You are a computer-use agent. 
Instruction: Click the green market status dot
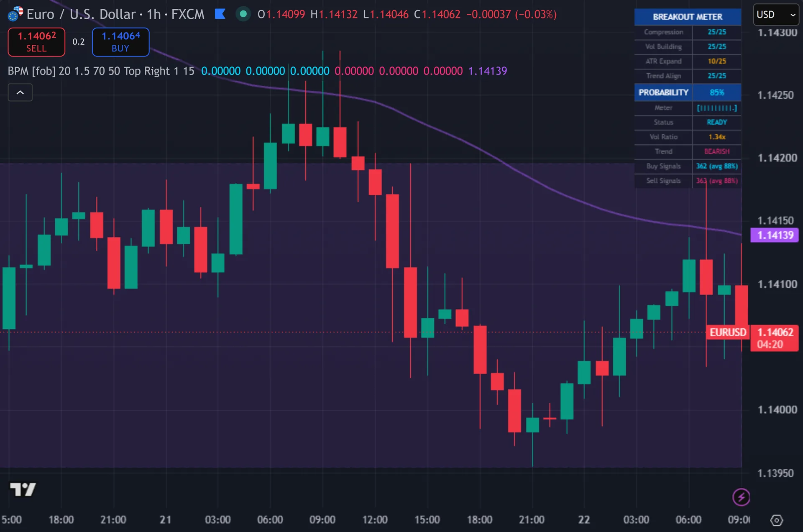click(243, 14)
